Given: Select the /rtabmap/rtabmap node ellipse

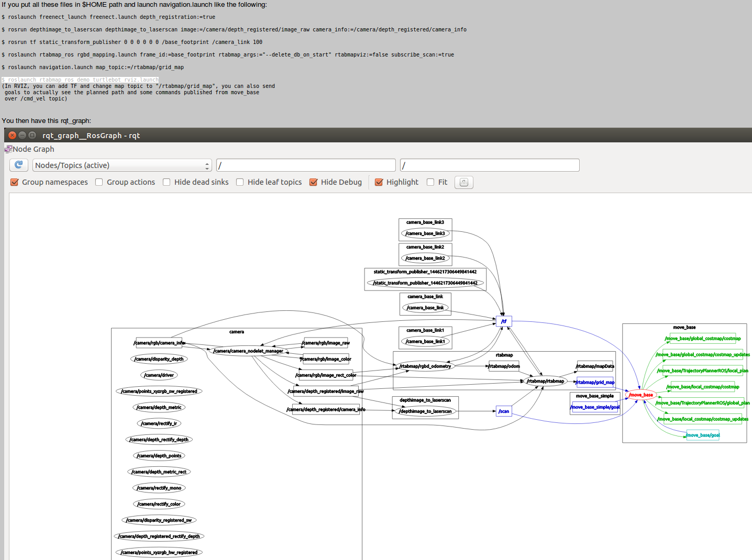Looking at the screenshot, I should coord(545,381).
